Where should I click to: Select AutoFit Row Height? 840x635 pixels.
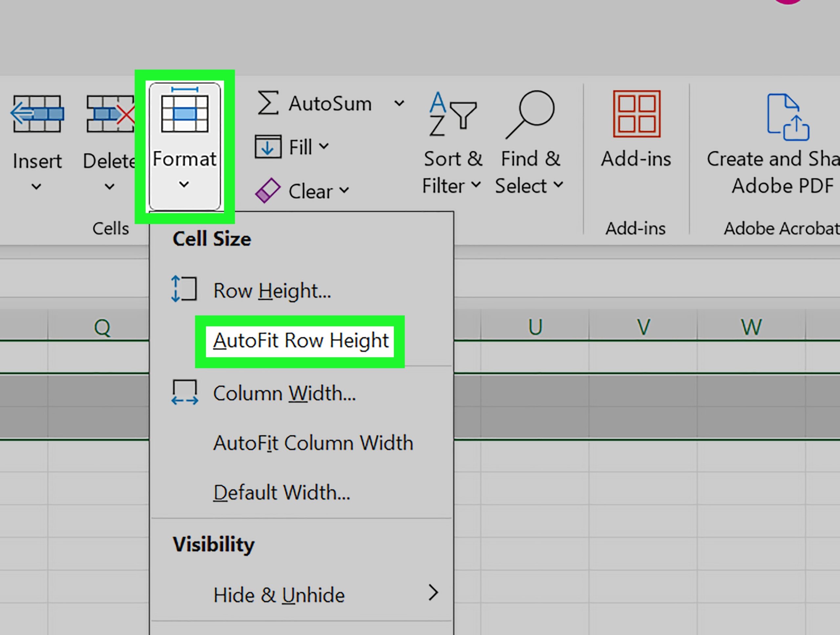click(x=301, y=341)
